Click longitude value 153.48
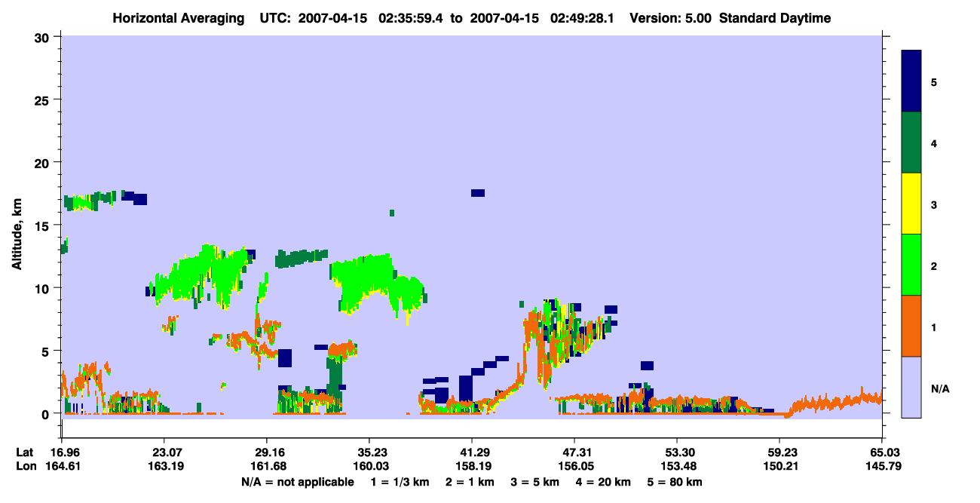Screen dimensions: 980x503 point(677,467)
